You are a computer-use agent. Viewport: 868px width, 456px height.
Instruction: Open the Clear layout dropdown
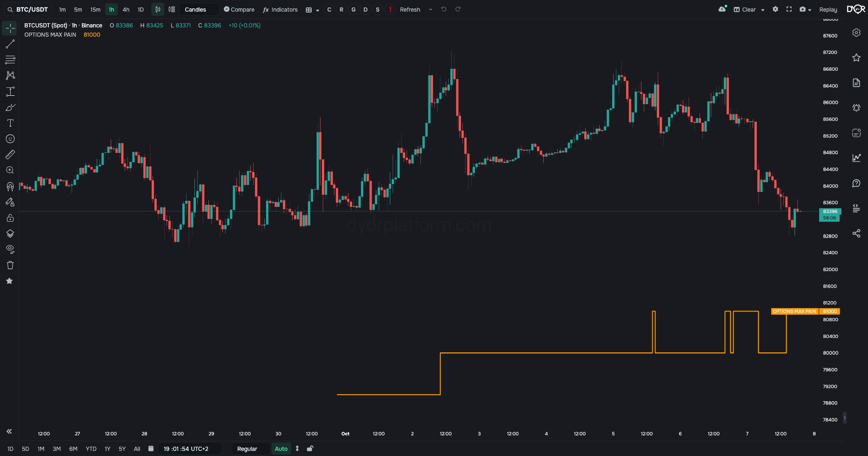coord(749,10)
